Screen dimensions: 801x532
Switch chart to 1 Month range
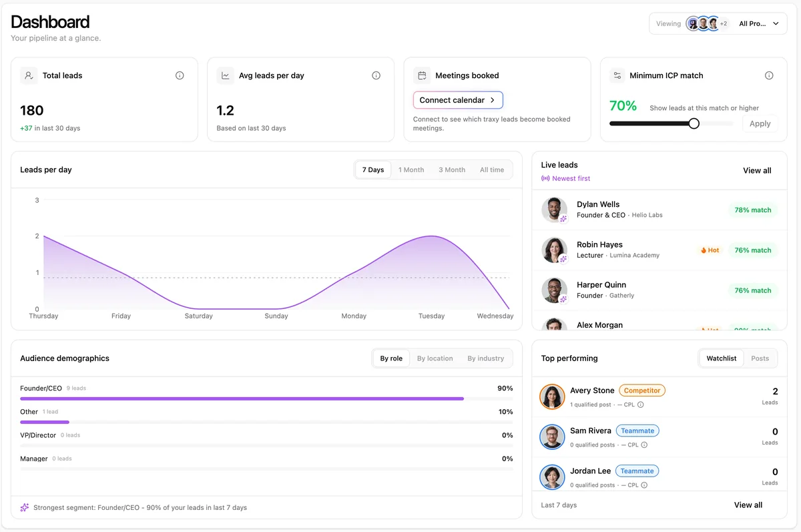coord(411,170)
